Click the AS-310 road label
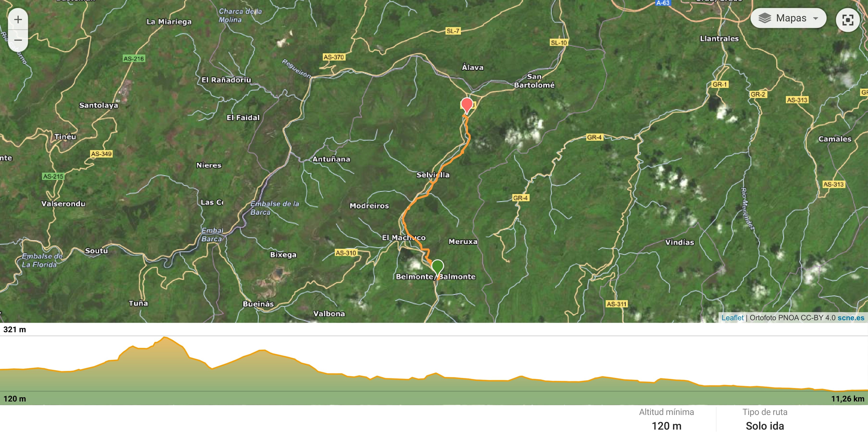This screenshot has height=432, width=868. (x=346, y=253)
